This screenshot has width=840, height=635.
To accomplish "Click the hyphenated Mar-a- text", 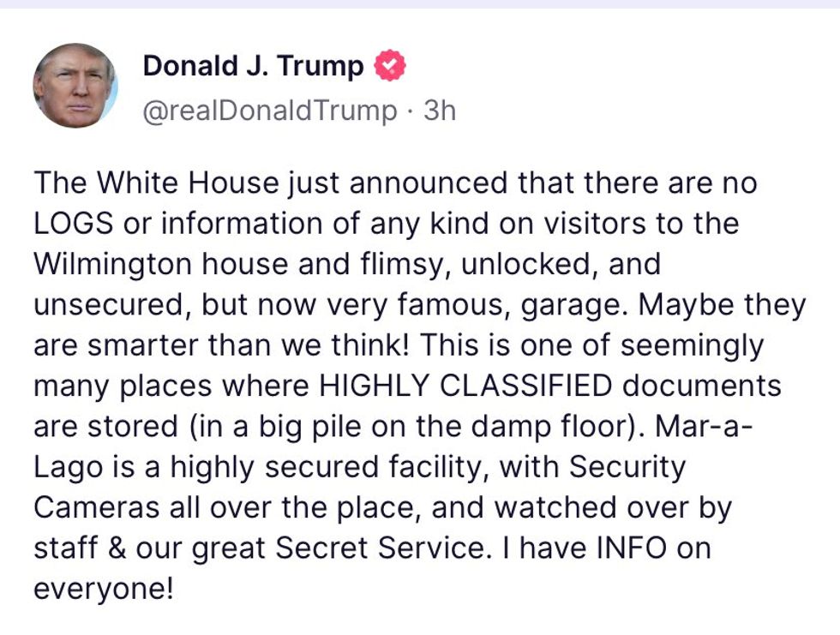I will coord(704,426).
